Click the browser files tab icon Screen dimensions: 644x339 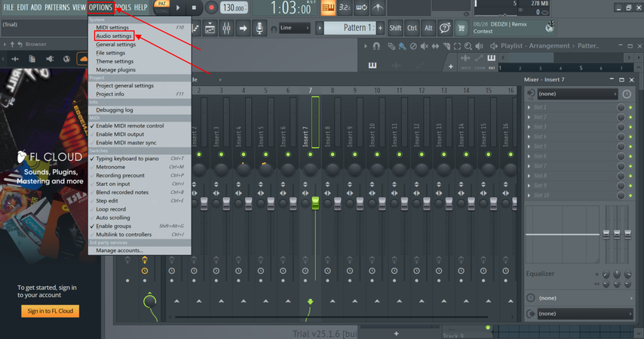click(32, 59)
